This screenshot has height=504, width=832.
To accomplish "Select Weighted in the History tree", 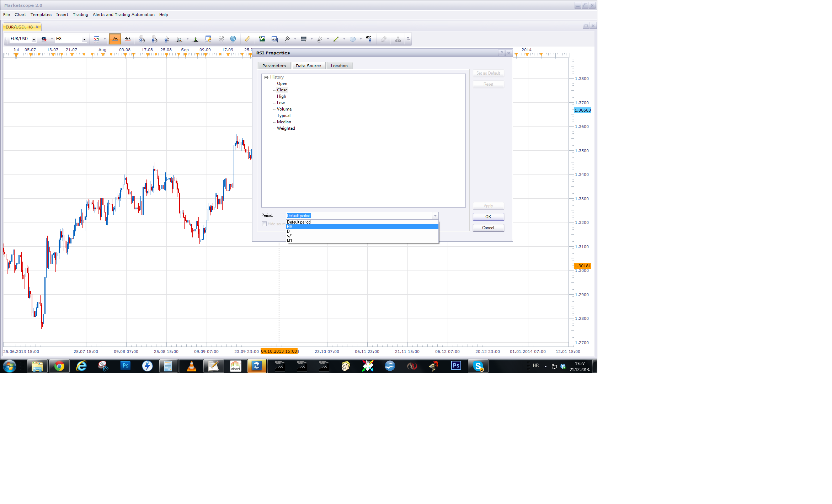I will click(x=286, y=128).
